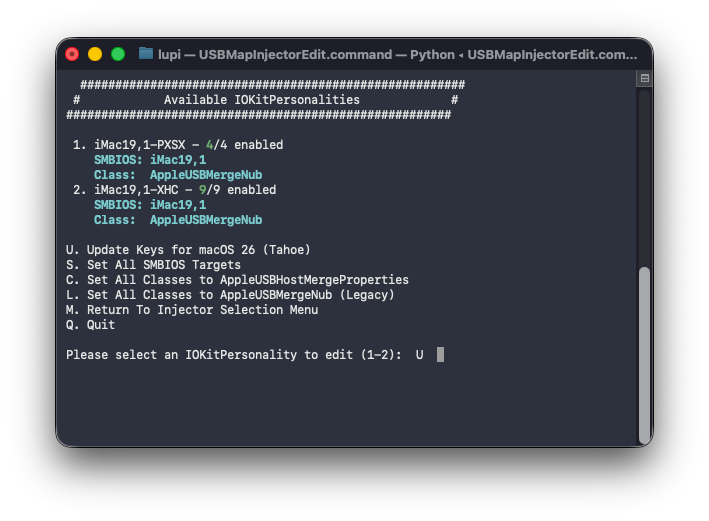Close the terminal window with red button
709x521 pixels.
72,54
